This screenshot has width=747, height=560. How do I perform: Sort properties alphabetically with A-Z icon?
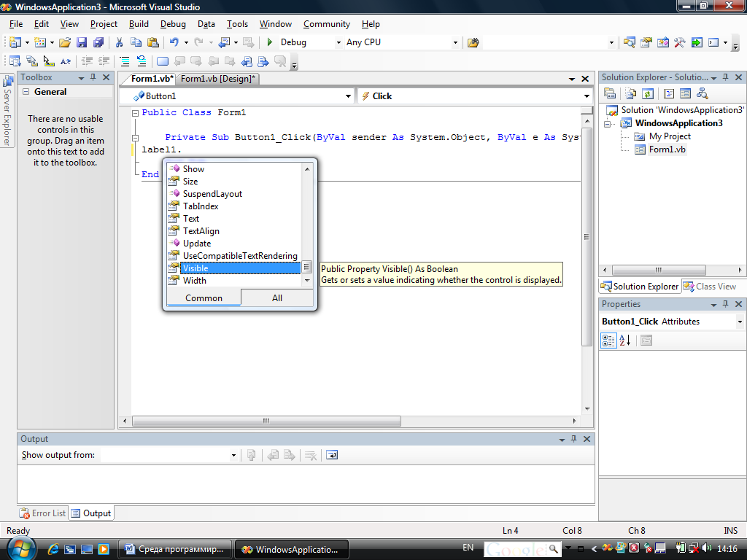[625, 341]
